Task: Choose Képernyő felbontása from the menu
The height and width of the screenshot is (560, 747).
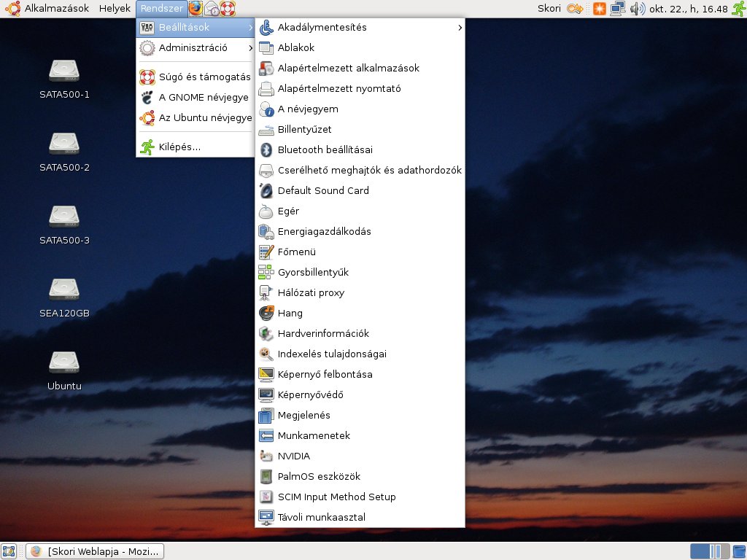Action: [x=325, y=375]
